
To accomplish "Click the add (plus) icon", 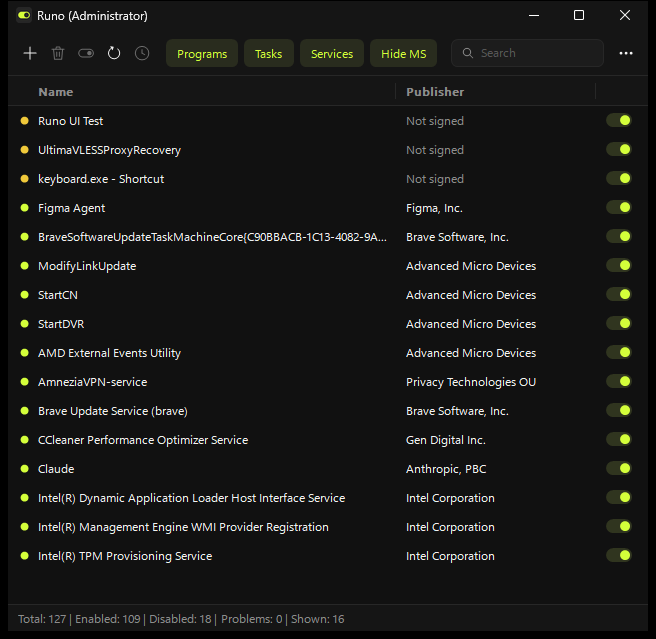I will click(x=30, y=54).
